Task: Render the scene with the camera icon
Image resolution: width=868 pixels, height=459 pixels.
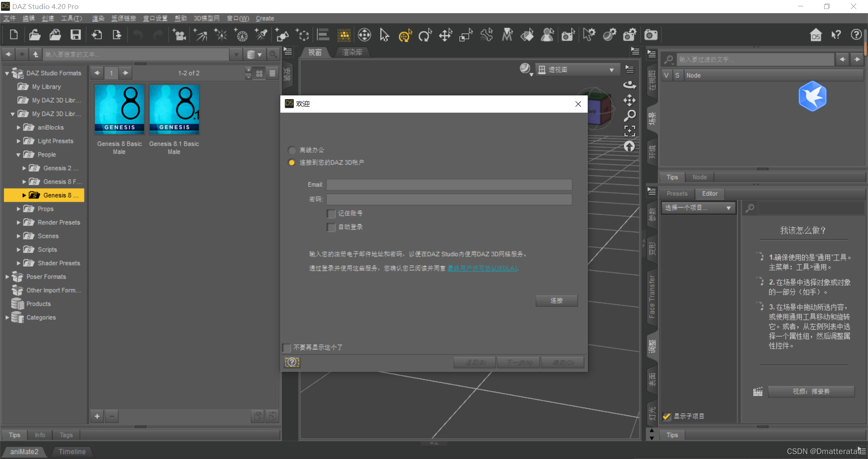Action: pyautogui.click(x=651, y=35)
